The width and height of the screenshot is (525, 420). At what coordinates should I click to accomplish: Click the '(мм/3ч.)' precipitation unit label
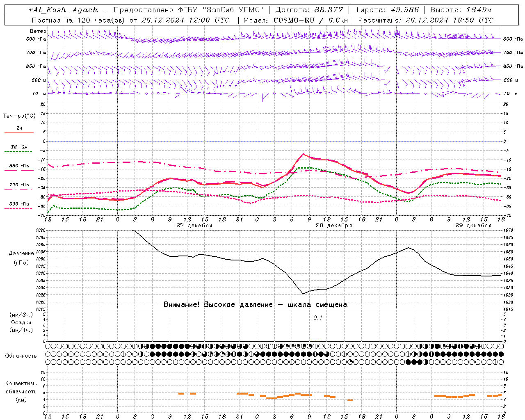[21, 315]
